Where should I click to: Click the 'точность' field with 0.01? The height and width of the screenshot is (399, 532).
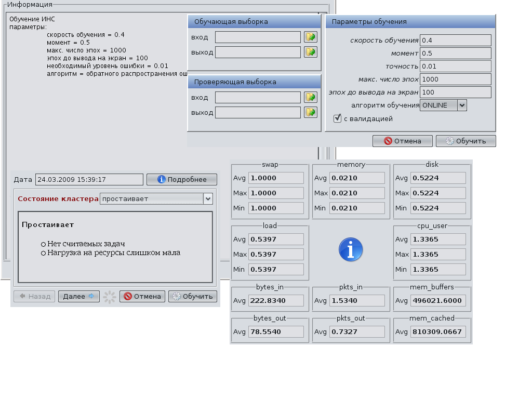[x=456, y=66]
